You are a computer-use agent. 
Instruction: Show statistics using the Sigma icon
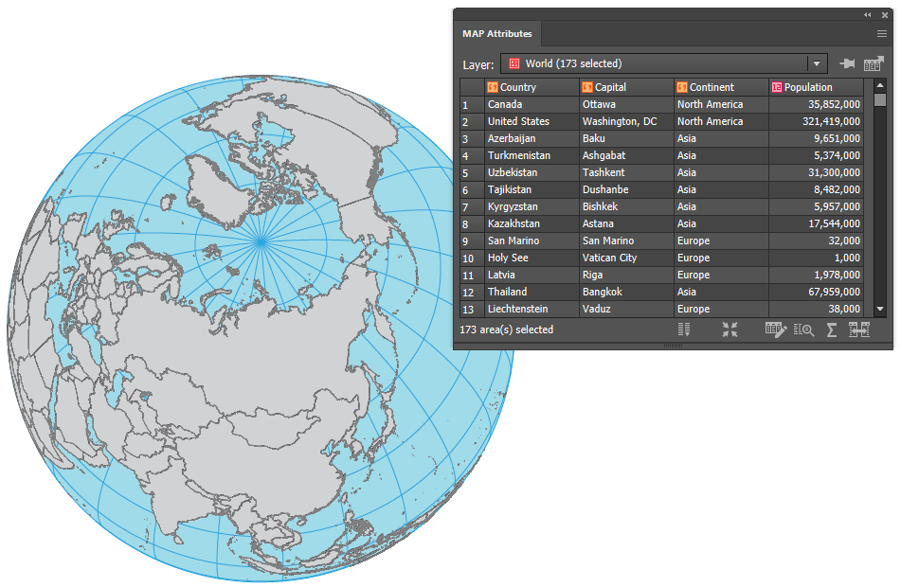(831, 329)
